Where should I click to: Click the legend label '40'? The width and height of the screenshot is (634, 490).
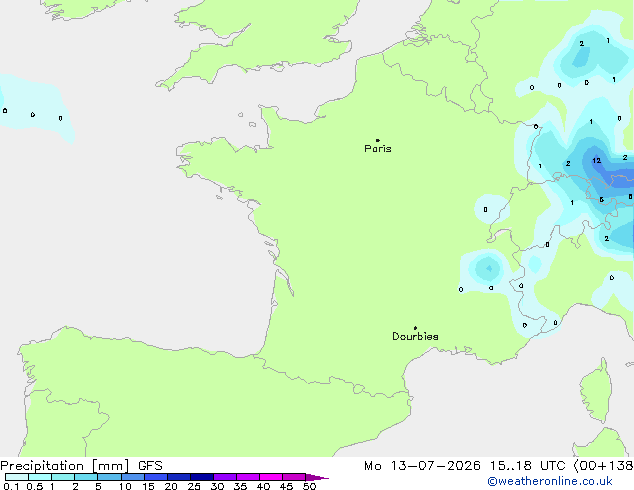pyautogui.click(x=263, y=486)
